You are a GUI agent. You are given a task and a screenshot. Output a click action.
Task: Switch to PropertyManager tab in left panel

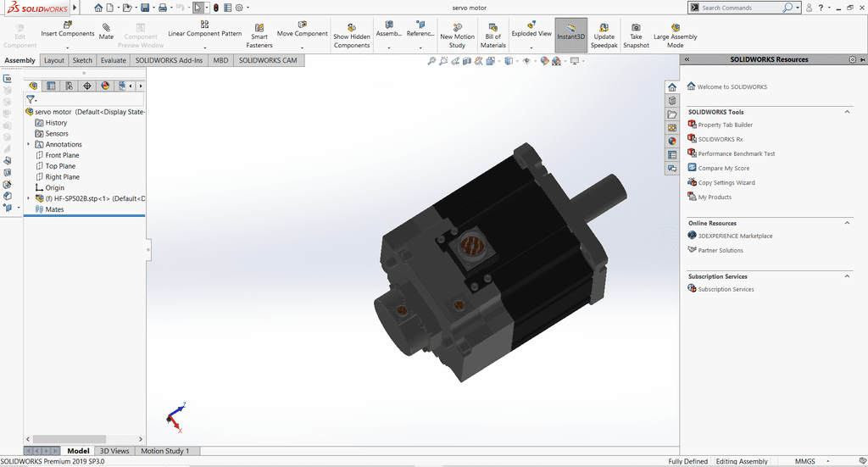(51, 86)
